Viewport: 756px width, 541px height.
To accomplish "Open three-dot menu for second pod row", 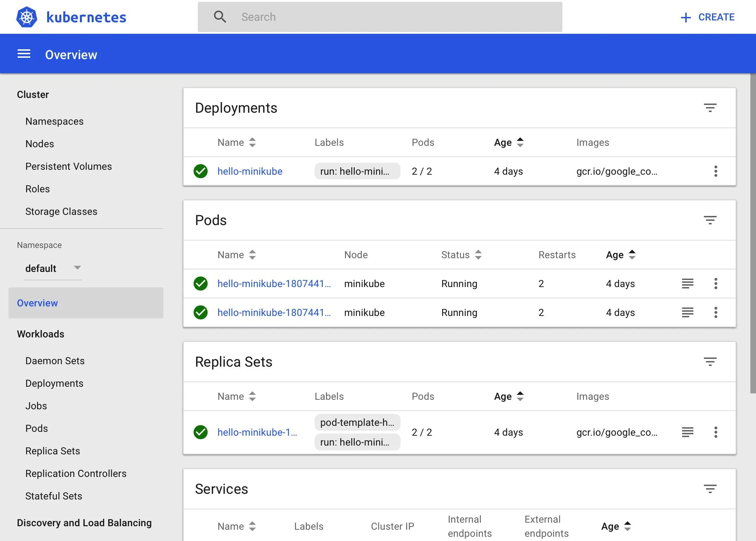I will point(716,312).
